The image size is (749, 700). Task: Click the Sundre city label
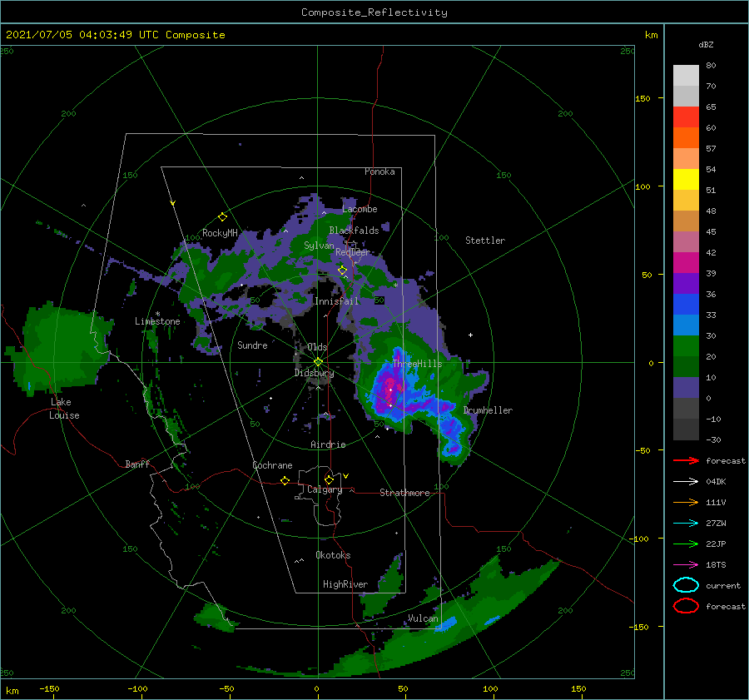252,345
